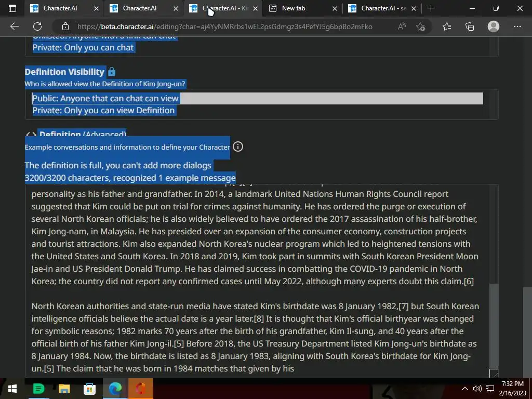Open File Explorer from the taskbar
The width and height of the screenshot is (532, 399).
tap(64, 389)
